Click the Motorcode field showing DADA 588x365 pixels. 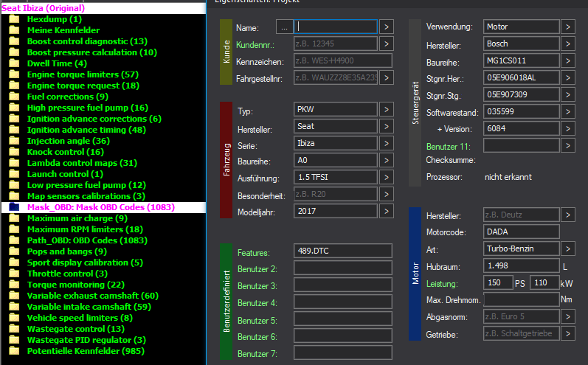click(522, 232)
